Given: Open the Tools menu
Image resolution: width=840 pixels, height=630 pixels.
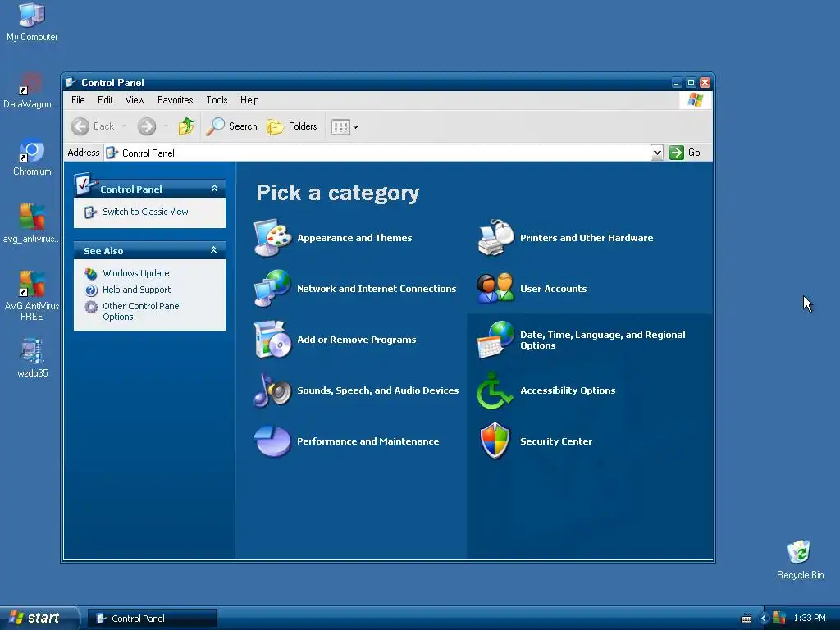Looking at the screenshot, I should 217,100.
